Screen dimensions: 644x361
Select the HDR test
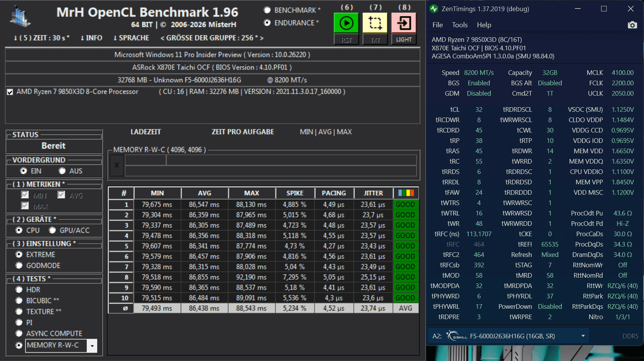[19, 290]
